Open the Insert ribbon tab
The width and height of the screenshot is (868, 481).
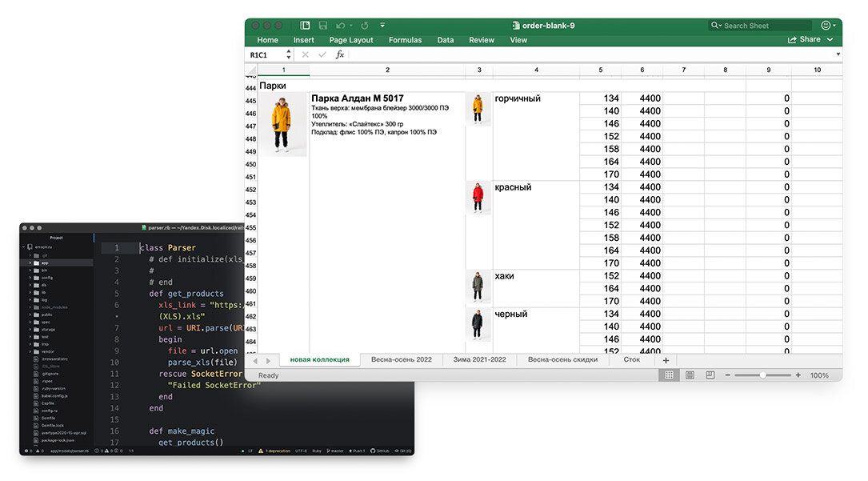click(x=303, y=40)
